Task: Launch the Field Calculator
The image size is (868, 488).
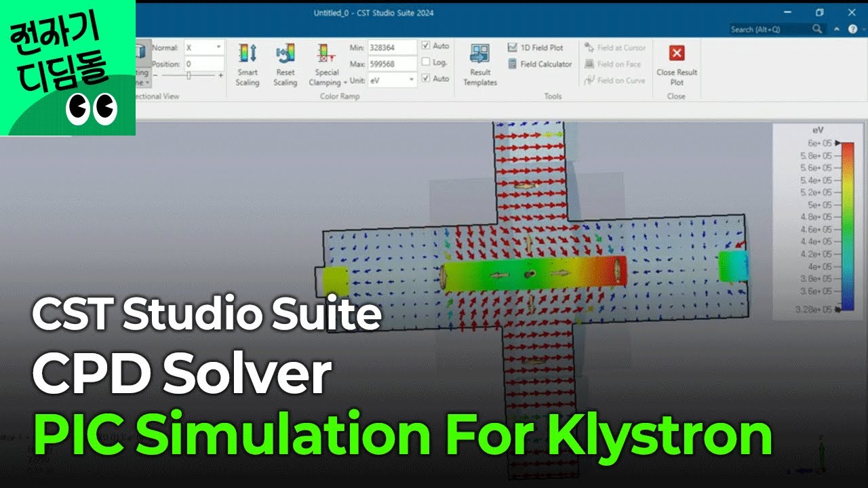Action: coord(540,64)
